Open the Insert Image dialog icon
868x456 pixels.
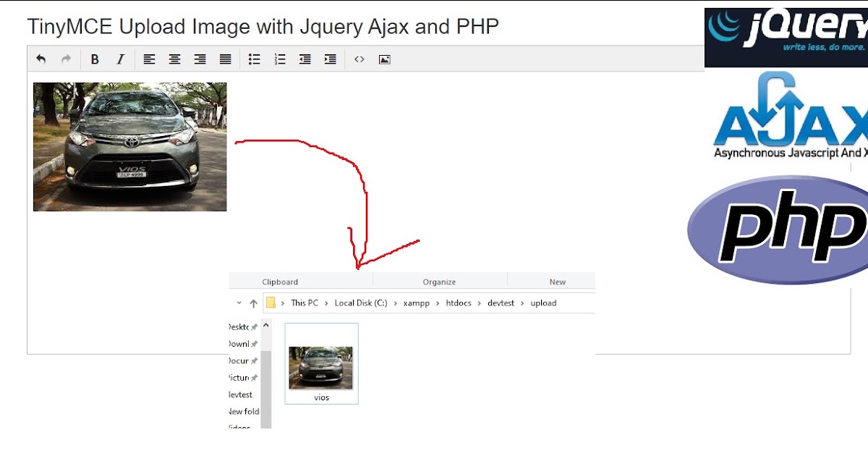pos(384,59)
